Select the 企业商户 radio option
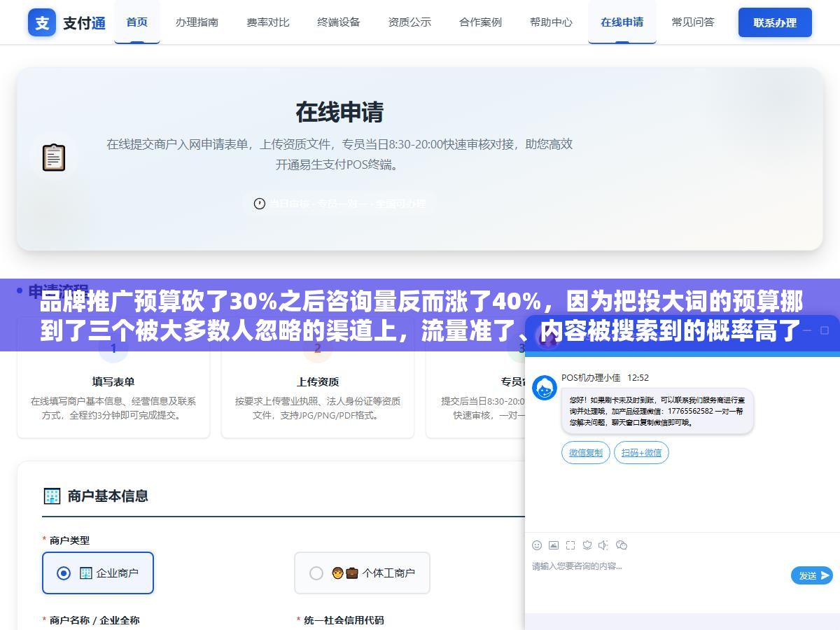Image resolution: width=840 pixels, height=630 pixels. pos(98,573)
